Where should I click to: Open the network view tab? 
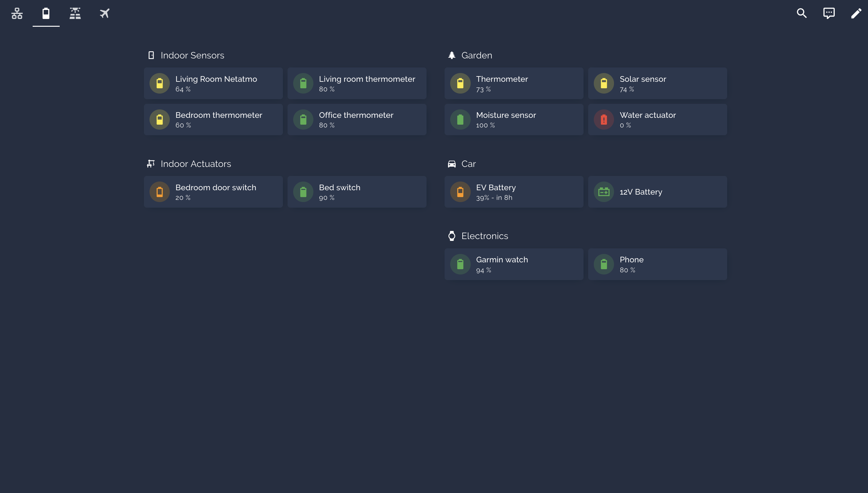click(17, 14)
